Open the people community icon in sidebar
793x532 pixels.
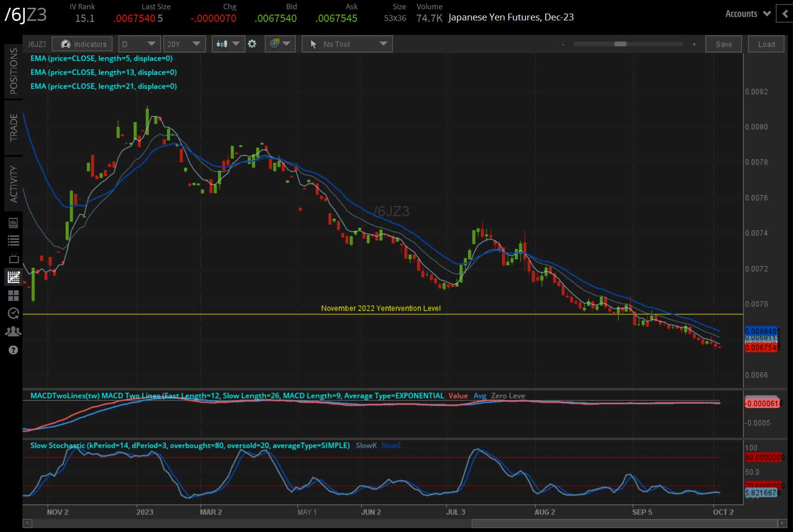(13, 332)
